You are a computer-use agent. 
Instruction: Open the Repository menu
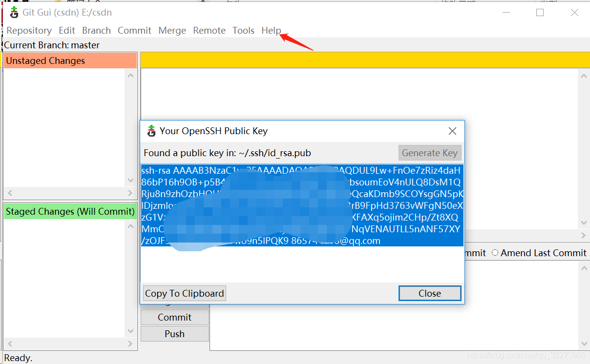point(29,30)
